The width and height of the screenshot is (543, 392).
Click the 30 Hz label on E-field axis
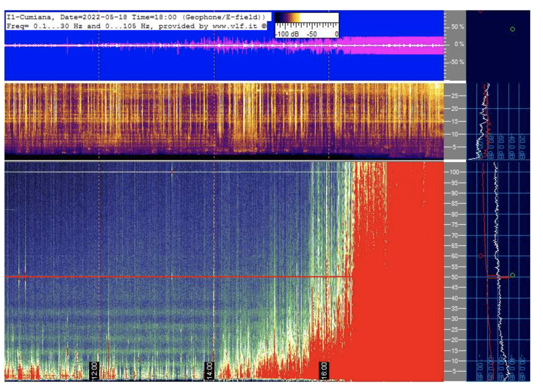[x=455, y=319]
